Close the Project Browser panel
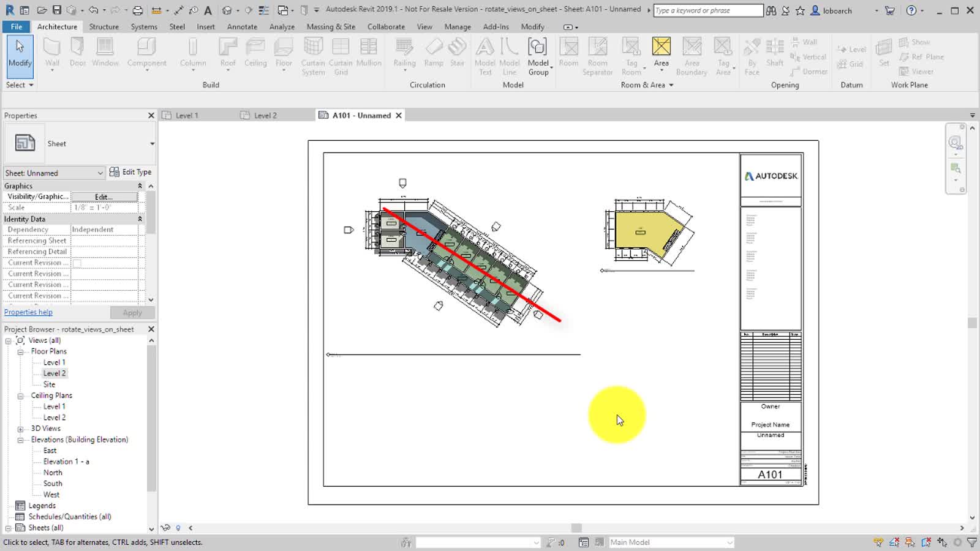The image size is (980, 551). coord(151,329)
